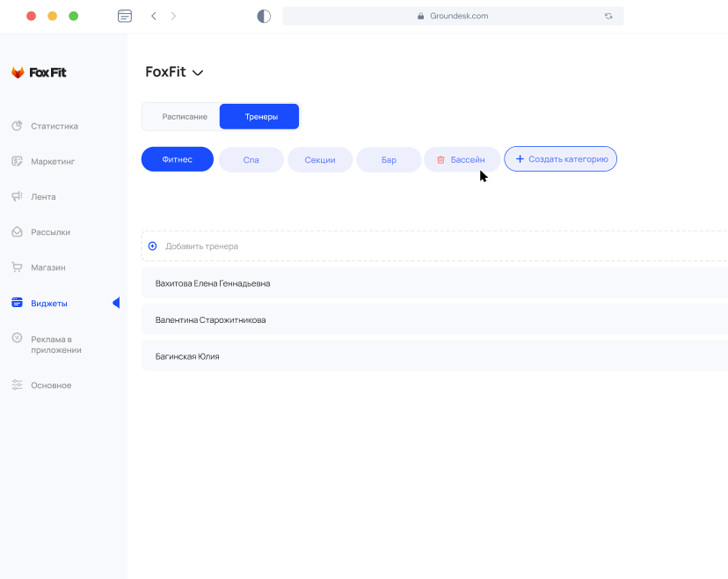Click the Реклама в приложении icon
Viewport: 728px width, 579px height.
pos(18,338)
